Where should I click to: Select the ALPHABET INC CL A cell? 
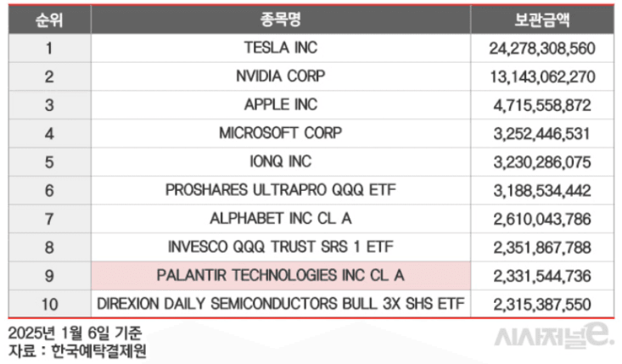[281, 218]
